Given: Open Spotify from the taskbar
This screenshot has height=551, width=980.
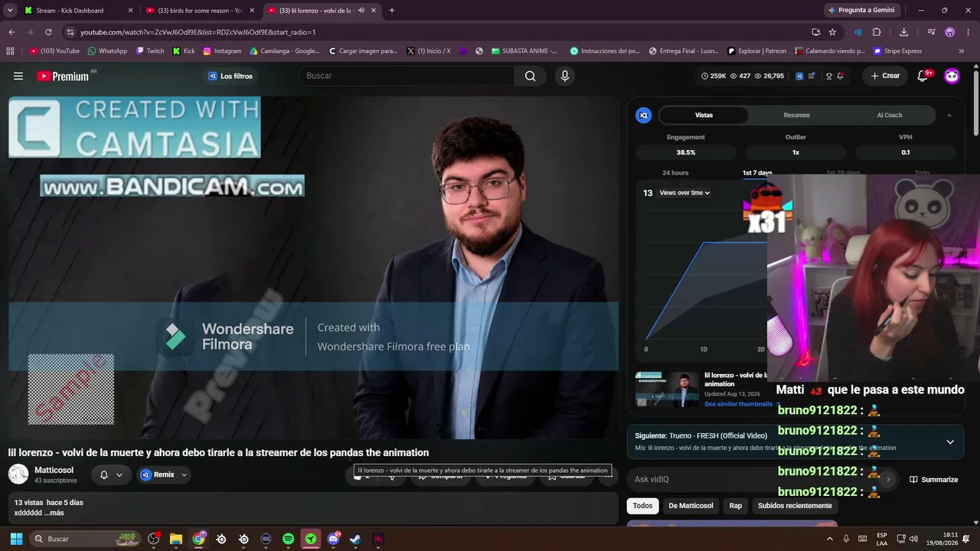Looking at the screenshot, I should pyautogui.click(x=288, y=539).
